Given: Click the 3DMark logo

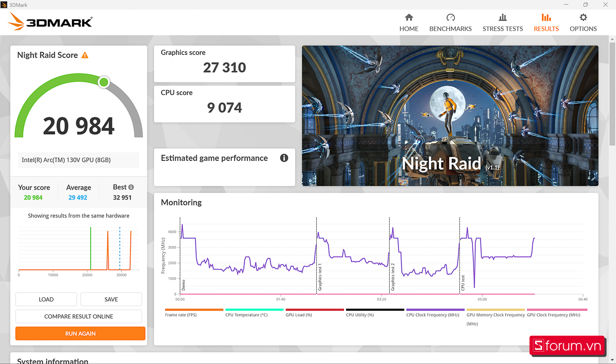Looking at the screenshot, I should pyautogui.click(x=50, y=22).
